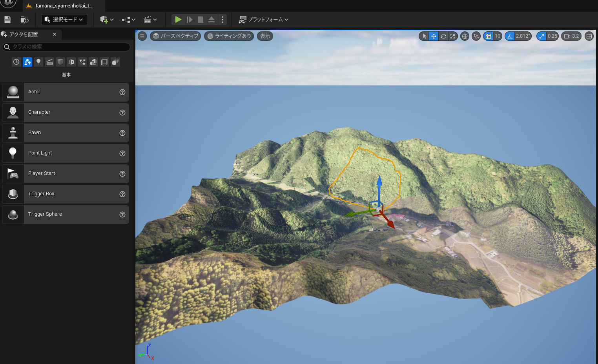Select the Lights category filter icon
Screen dimensions: 598x364
tap(38, 62)
